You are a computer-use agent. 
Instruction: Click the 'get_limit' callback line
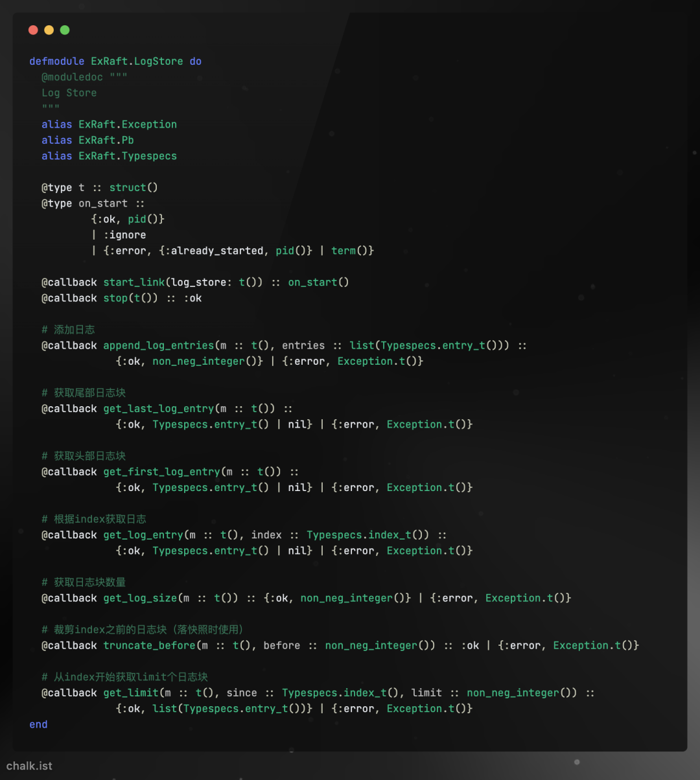point(318,693)
